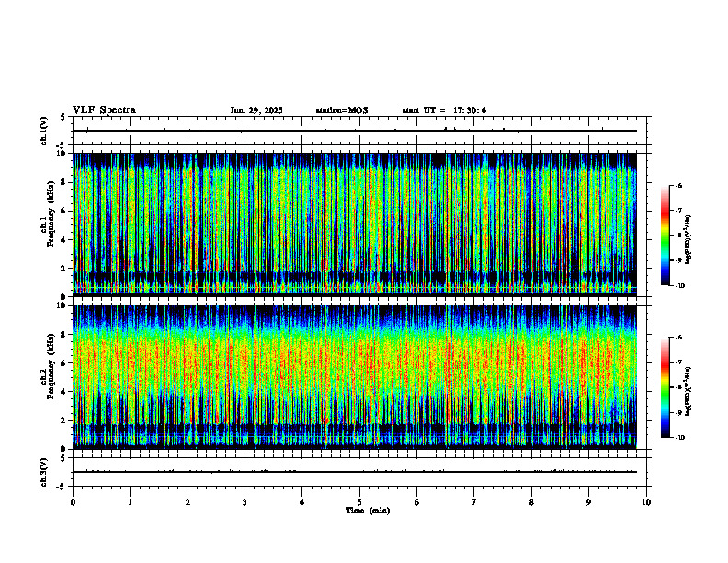Click the "ch.1(V)" axis label
This screenshot has width=728, height=563.
pyautogui.click(x=44, y=131)
